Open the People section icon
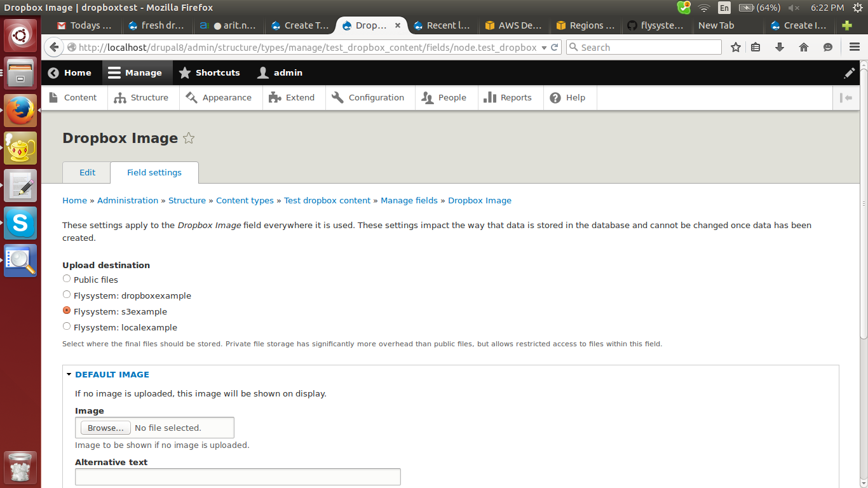 click(x=428, y=97)
